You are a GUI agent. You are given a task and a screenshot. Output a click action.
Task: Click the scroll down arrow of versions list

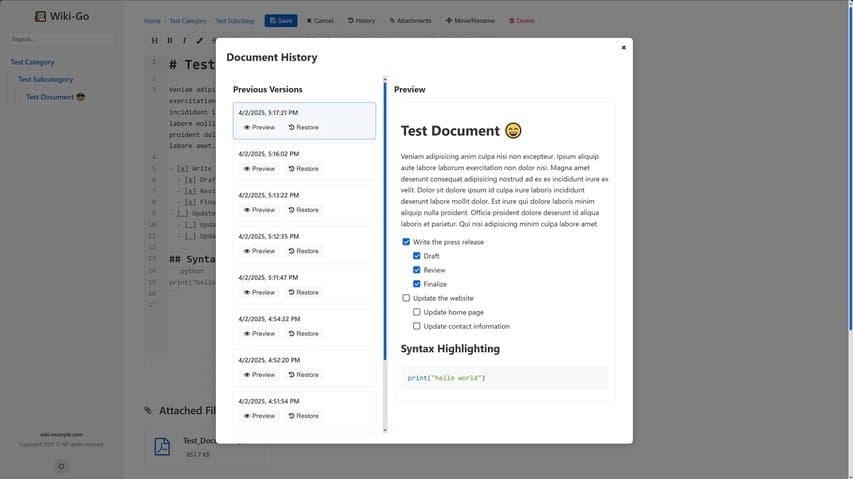(385, 430)
